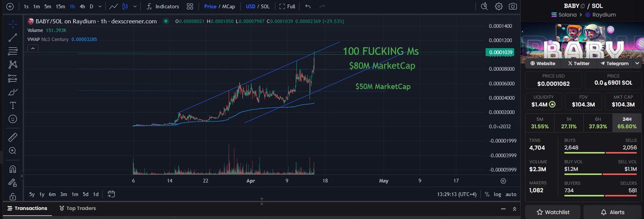Select the 24H stats timeframe

coord(627,123)
